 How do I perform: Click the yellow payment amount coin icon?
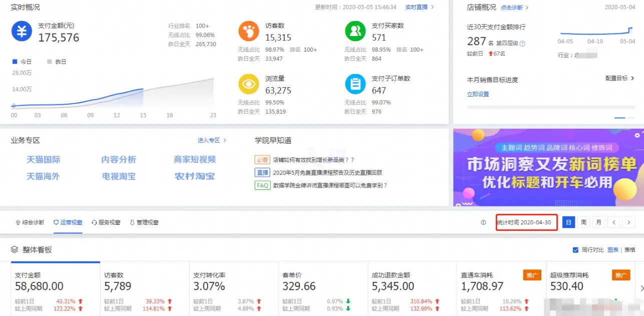(23, 32)
